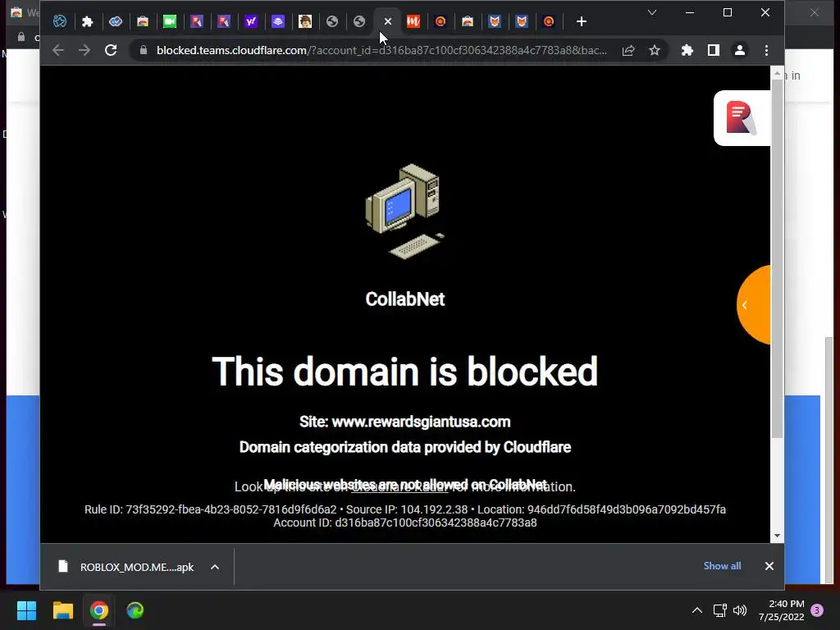Go forward to the next page
This screenshot has height=630, width=840.
84,50
